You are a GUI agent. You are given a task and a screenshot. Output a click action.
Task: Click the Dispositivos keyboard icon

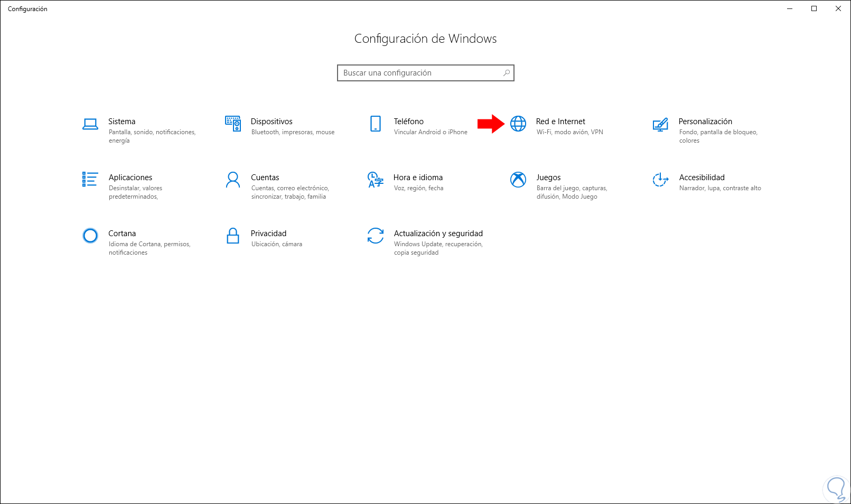click(x=233, y=124)
